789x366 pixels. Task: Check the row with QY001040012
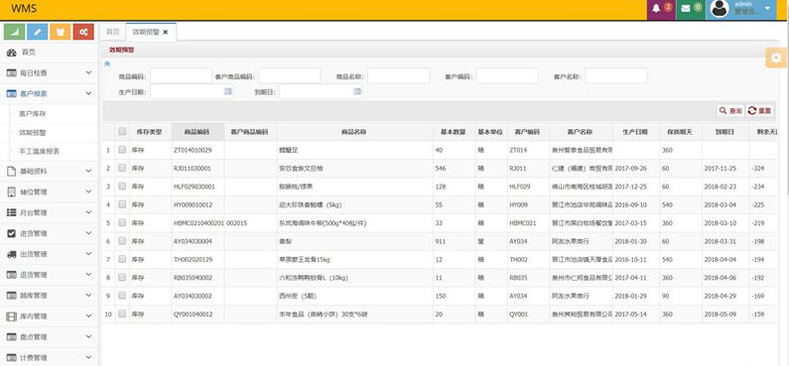(x=122, y=314)
